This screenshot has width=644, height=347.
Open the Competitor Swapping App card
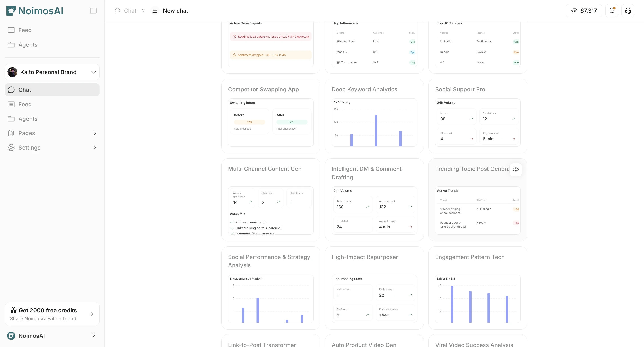coord(271,116)
